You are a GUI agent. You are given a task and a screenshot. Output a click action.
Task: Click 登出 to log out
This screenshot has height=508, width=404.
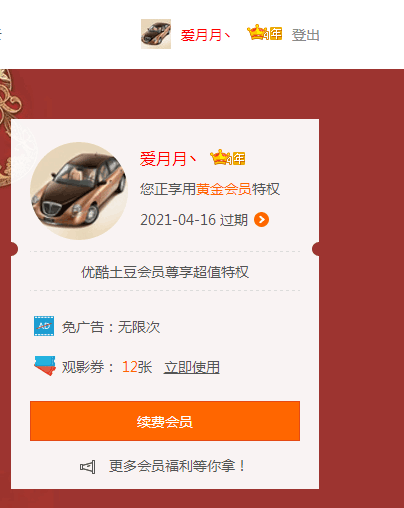(x=305, y=35)
